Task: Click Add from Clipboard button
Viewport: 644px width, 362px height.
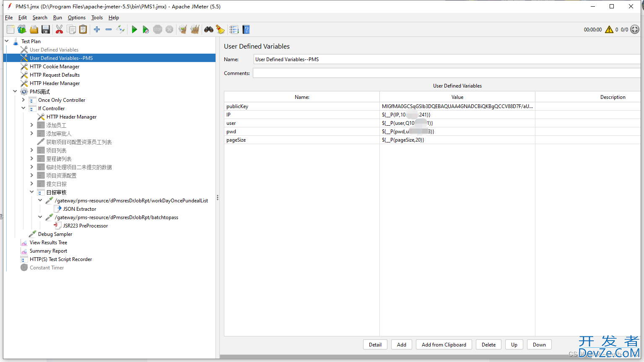Action: pos(444,345)
